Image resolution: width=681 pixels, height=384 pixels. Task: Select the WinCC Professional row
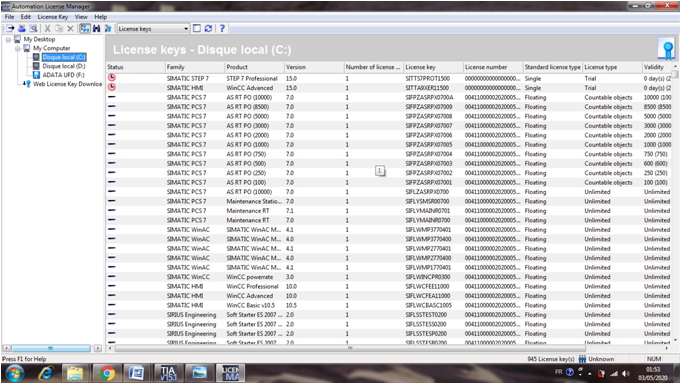(389, 287)
